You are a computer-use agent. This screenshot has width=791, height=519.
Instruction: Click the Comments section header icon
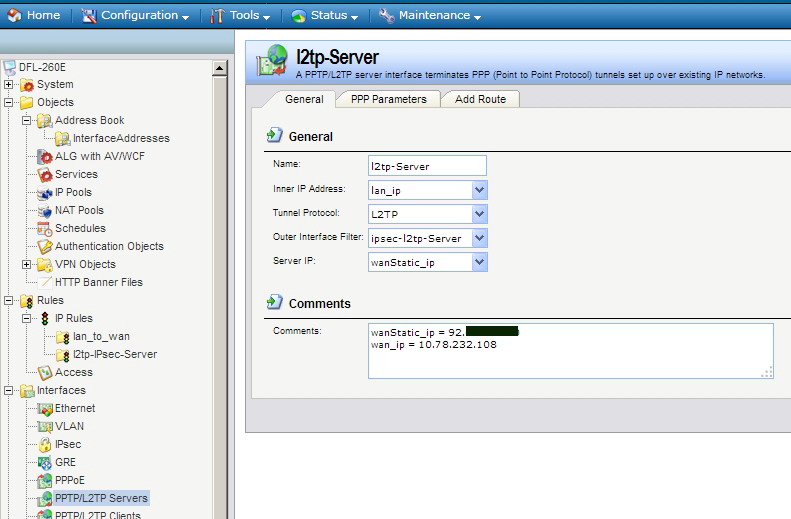point(274,302)
